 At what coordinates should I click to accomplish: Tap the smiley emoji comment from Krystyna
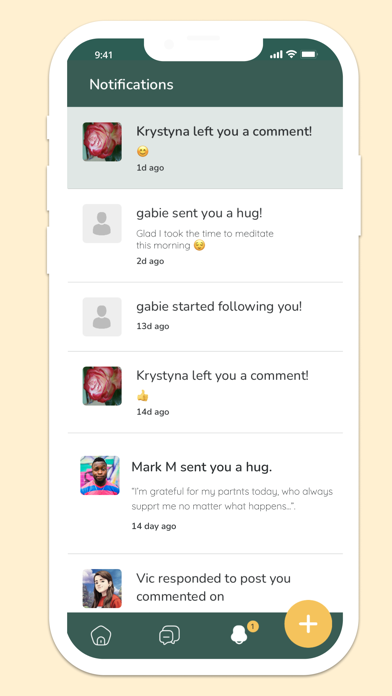[x=143, y=151]
